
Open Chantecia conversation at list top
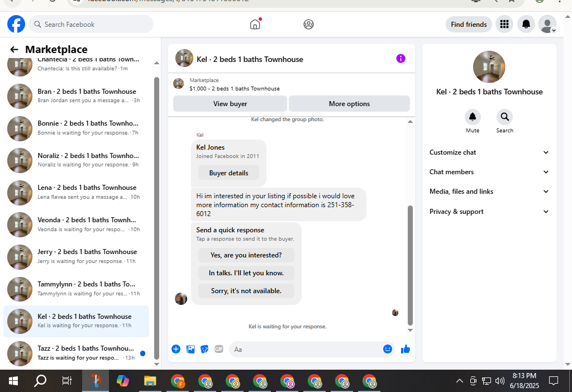coord(76,66)
